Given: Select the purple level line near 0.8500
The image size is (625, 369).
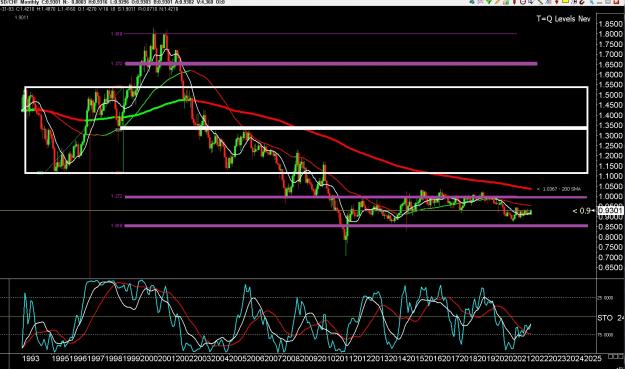Looking at the screenshot, I should (x=356, y=226).
